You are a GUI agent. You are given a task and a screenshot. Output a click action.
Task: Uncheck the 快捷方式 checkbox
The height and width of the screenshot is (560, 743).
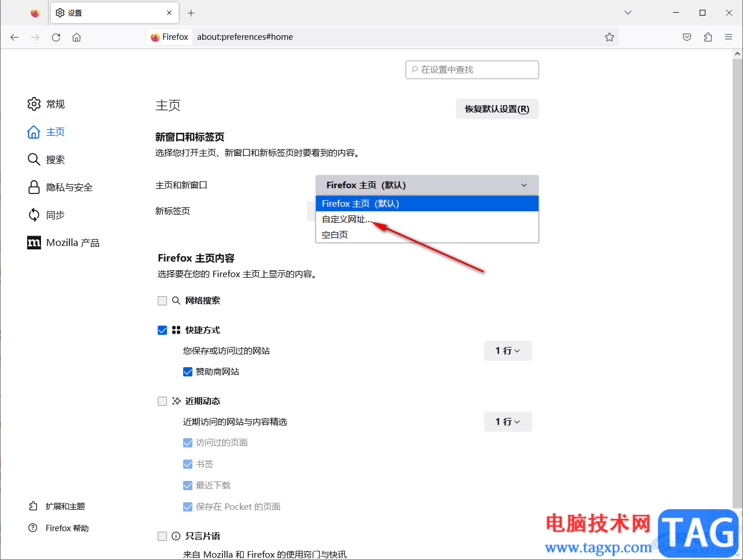(x=162, y=330)
